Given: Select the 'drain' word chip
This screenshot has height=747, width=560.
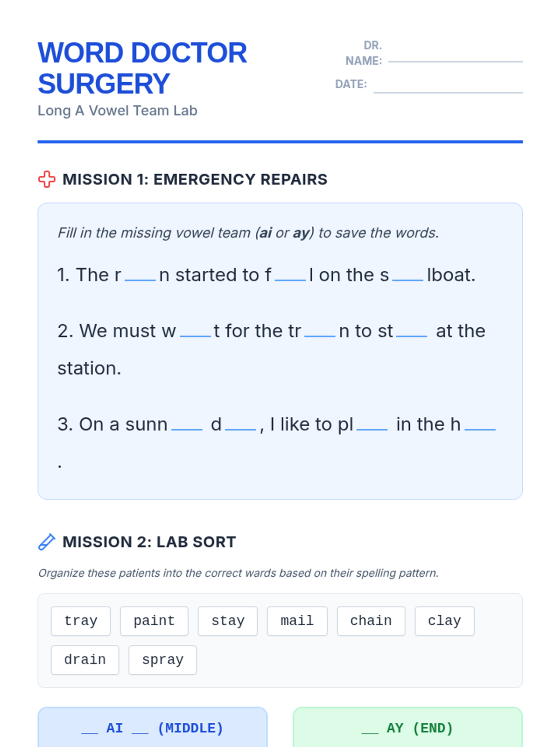Looking at the screenshot, I should click(x=85, y=660).
